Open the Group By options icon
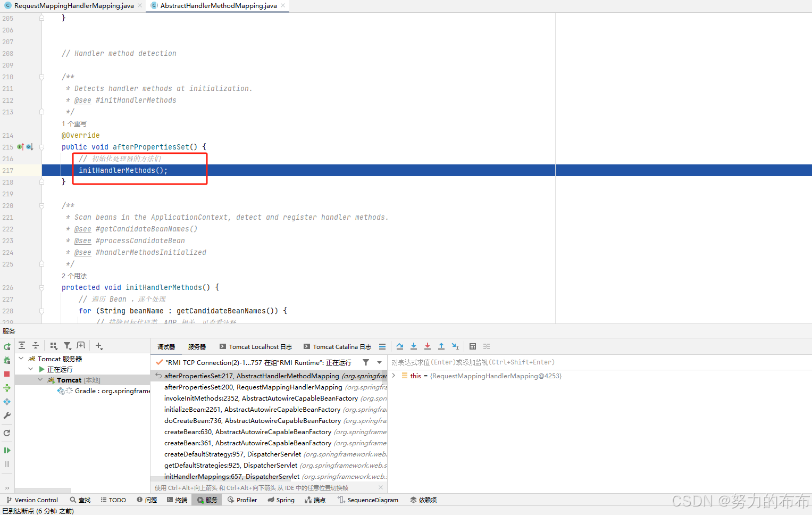812x515 pixels. (x=54, y=346)
